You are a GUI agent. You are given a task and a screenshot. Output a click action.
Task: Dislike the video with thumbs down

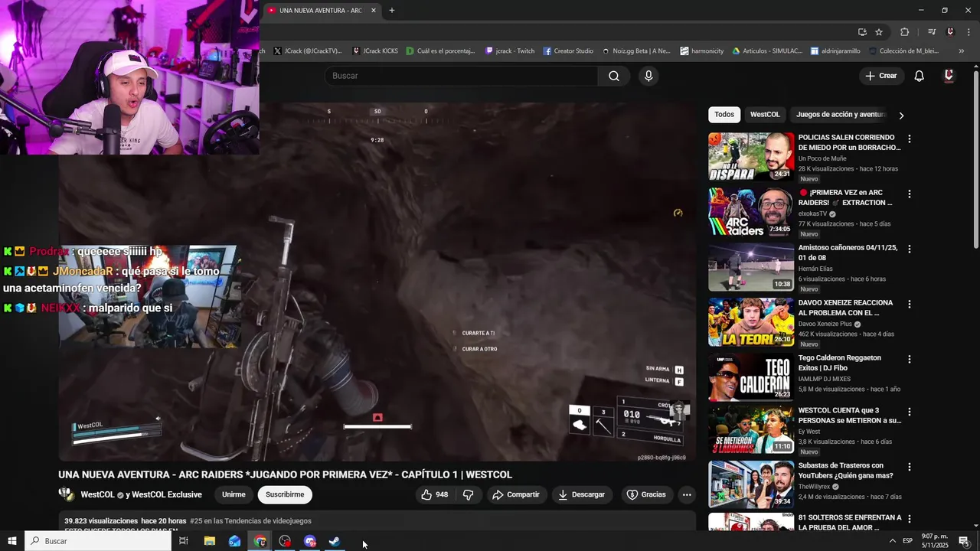point(468,494)
